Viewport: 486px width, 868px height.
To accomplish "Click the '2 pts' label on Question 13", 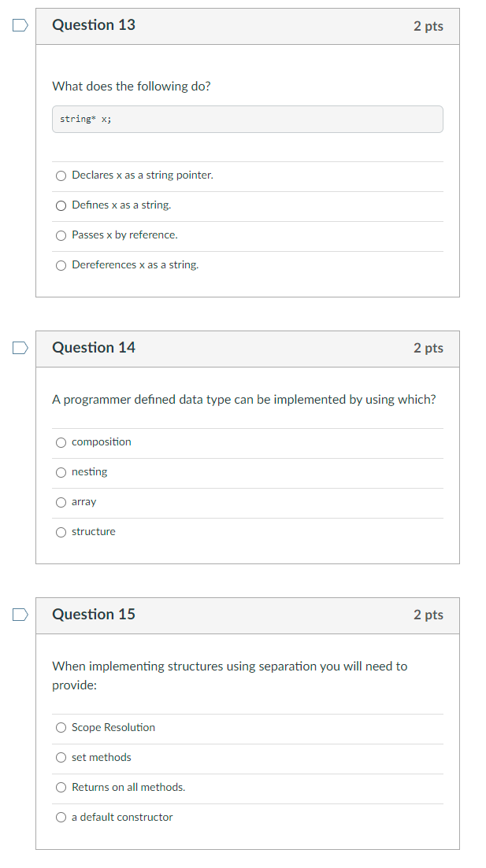I will coord(428,25).
